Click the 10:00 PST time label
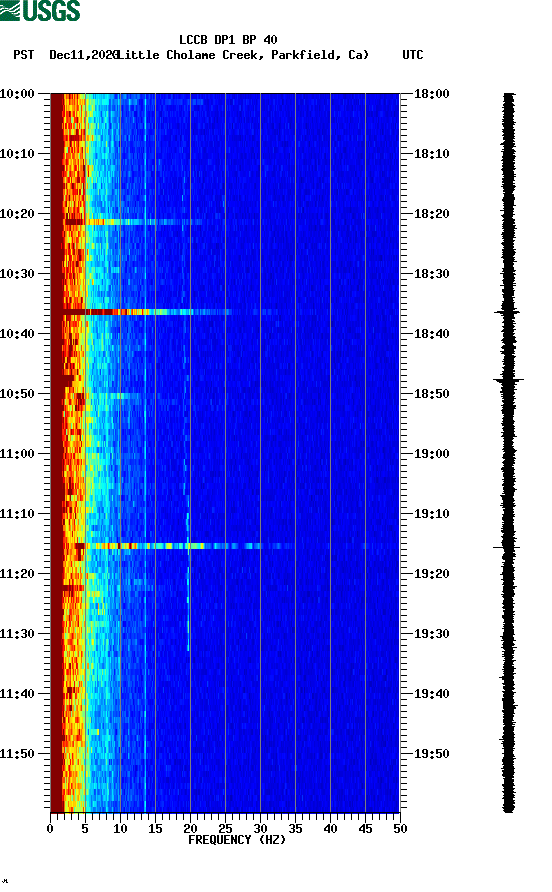 pos(18,94)
